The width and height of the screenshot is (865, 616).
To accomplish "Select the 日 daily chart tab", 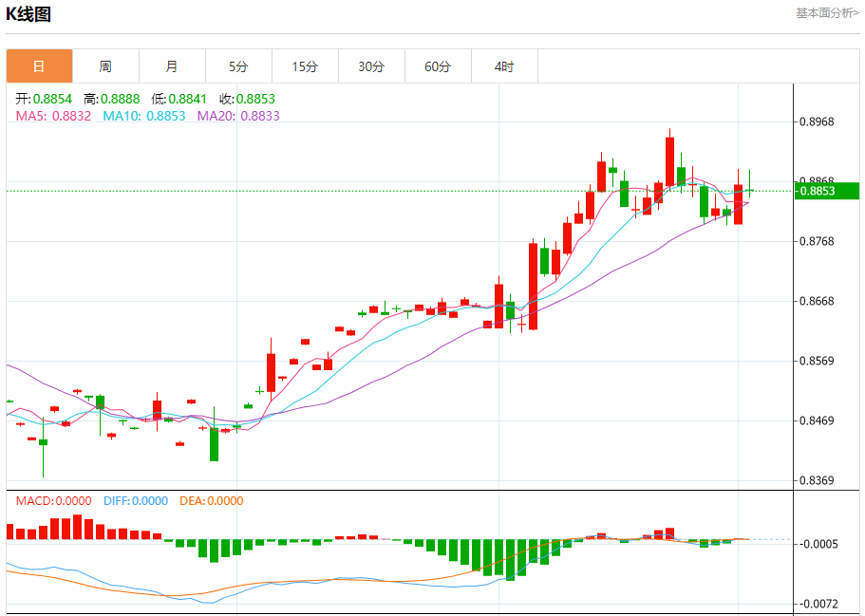I will click(x=39, y=66).
